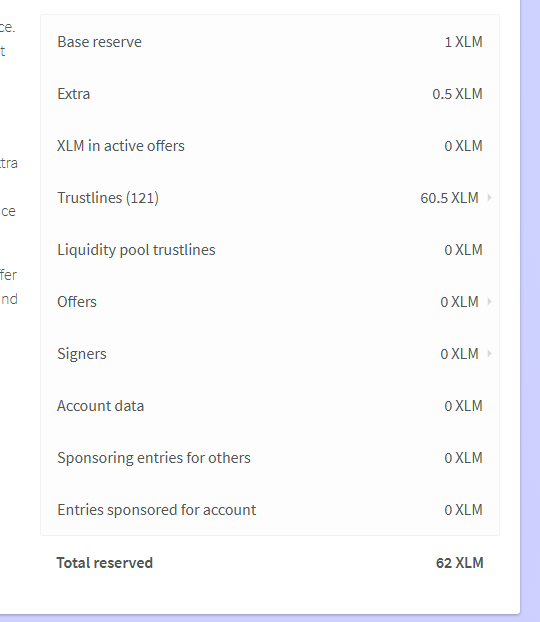This screenshot has width=540, height=622.
Task: Click the 1 XLM base reserve value
Action: point(463,42)
